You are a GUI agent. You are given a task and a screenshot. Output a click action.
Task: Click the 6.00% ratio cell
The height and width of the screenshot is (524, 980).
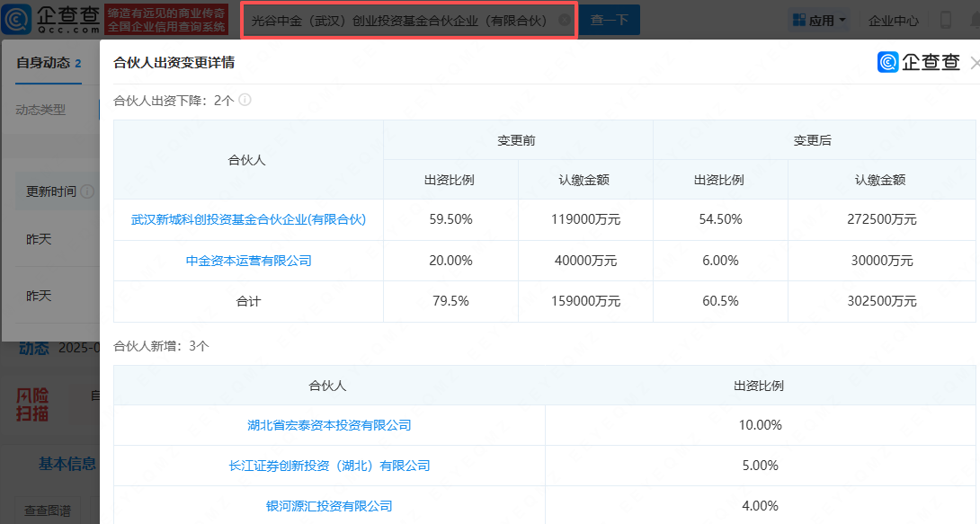pyautogui.click(x=721, y=261)
